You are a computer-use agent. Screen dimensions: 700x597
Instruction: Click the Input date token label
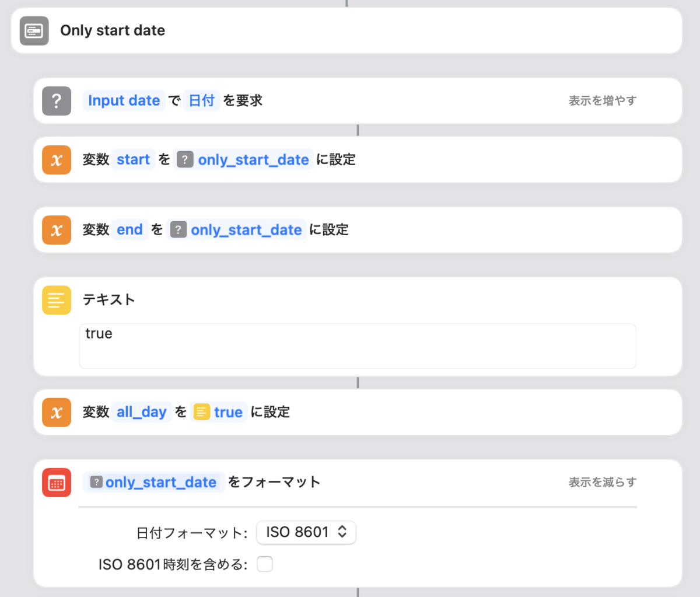124,100
